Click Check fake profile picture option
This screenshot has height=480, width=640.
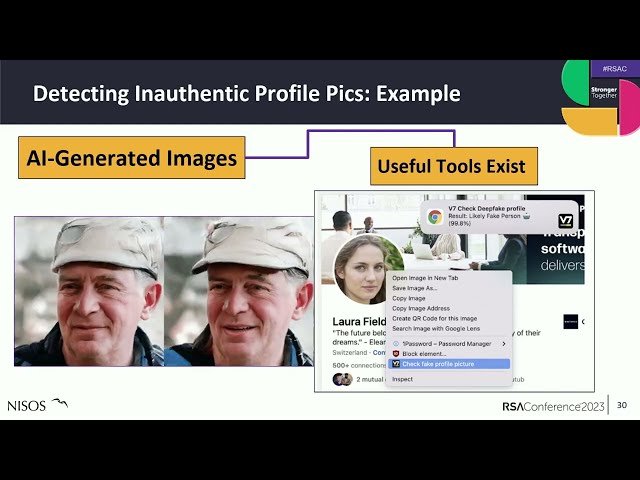click(x=438, y=364)
